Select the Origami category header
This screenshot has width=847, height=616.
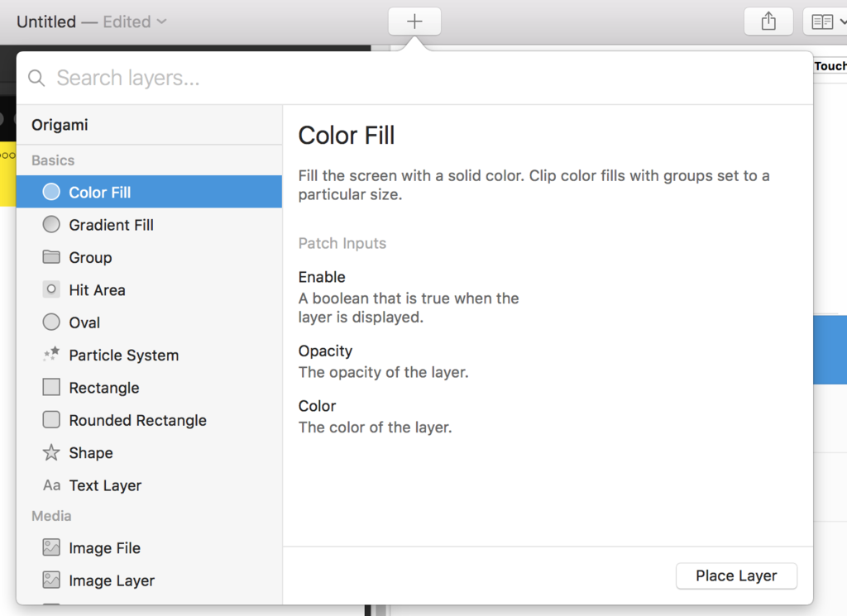coord(60,125)
